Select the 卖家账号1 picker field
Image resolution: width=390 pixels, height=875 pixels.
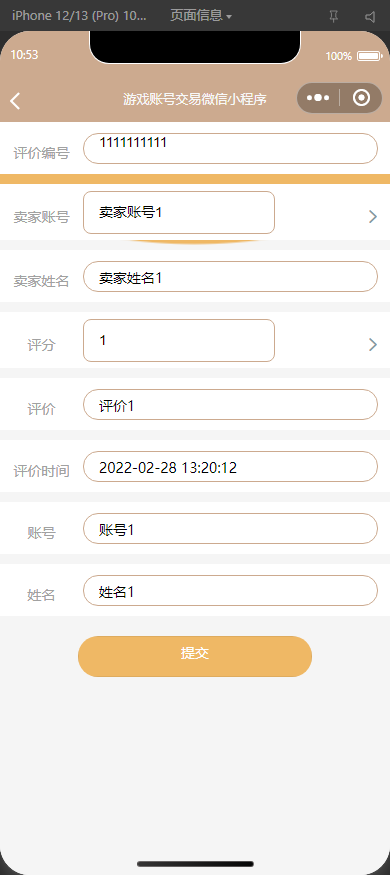179,212
